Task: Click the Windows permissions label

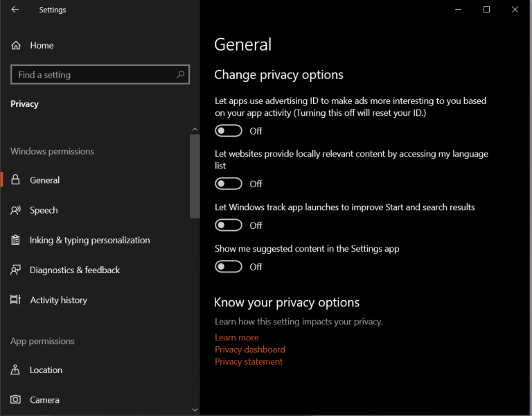Action: (x=52, y=151)
